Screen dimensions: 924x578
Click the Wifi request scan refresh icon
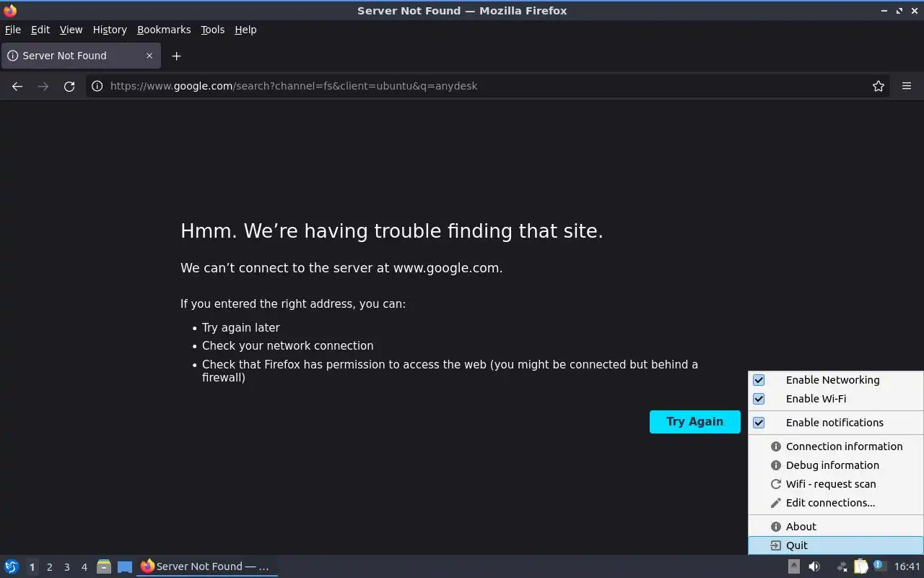776,484
